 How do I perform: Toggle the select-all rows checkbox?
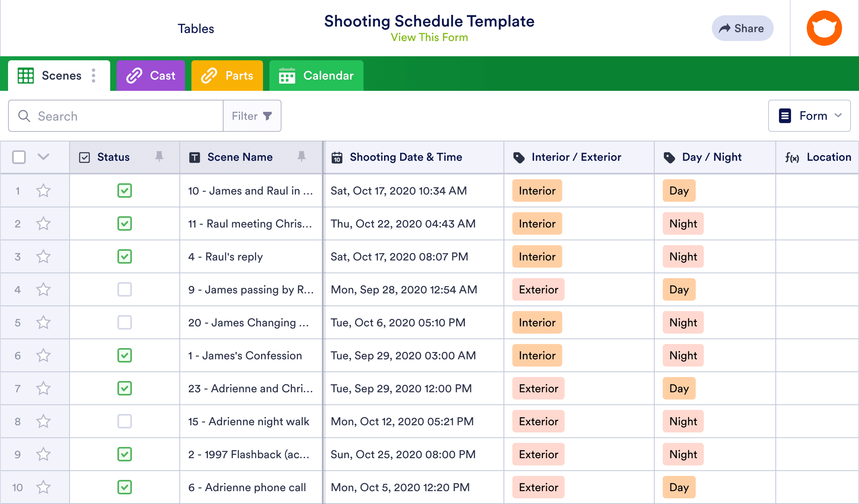(x=19, y=157)
